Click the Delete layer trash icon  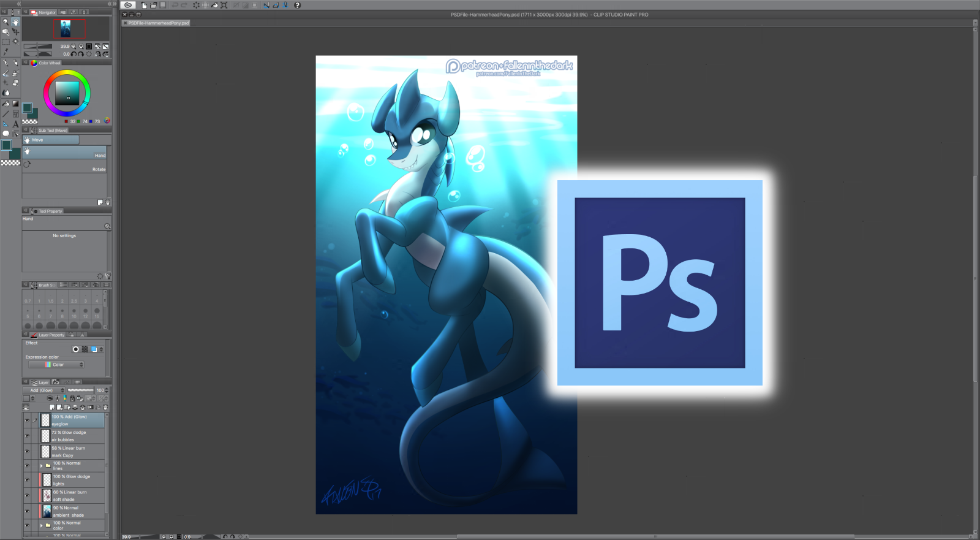coord(105,407)
